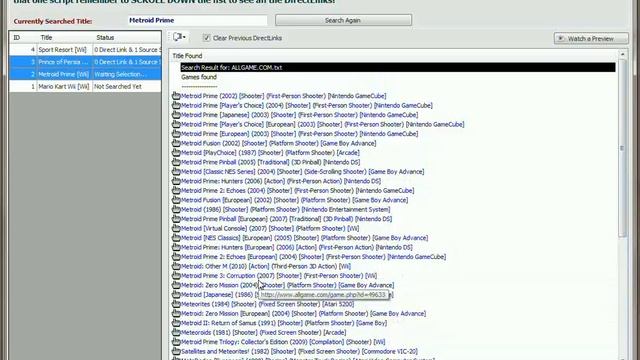640x360 pixels.
Task: Click link icon for Metroid Prime [Japanese] (2003)
Action: pyautogui.click(x=176, y=115)
